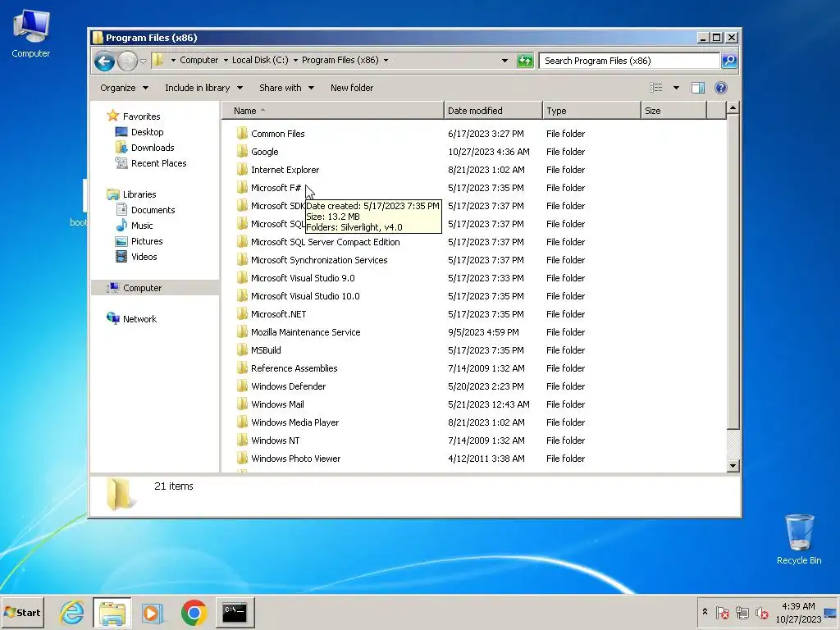
Task: Click Local Disk (C:) in the breadcrumb
Action: [260, 60]
